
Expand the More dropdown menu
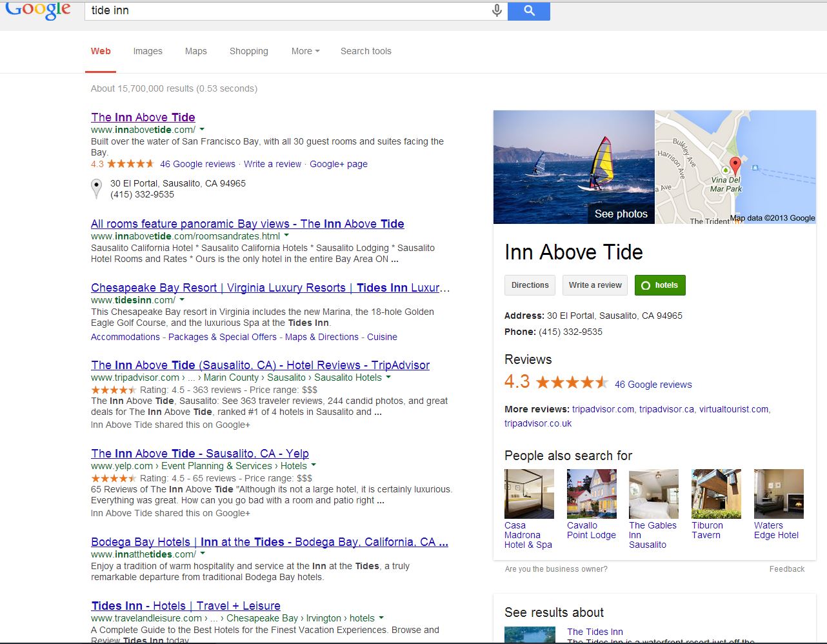tap(305, 51)
